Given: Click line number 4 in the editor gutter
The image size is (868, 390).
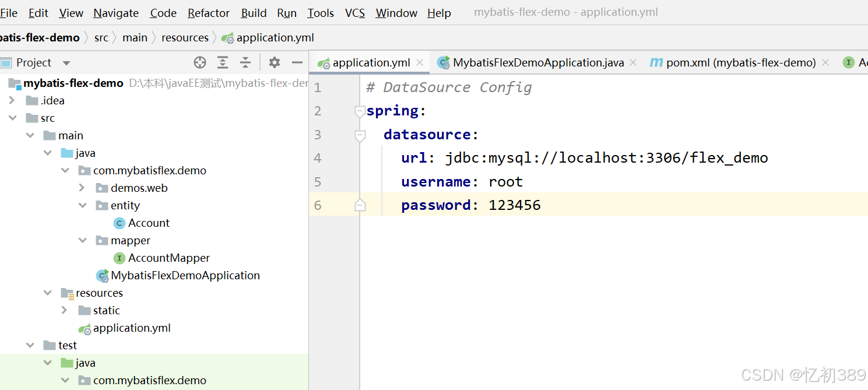Looking at the screenshot, I should coord(318,157).
